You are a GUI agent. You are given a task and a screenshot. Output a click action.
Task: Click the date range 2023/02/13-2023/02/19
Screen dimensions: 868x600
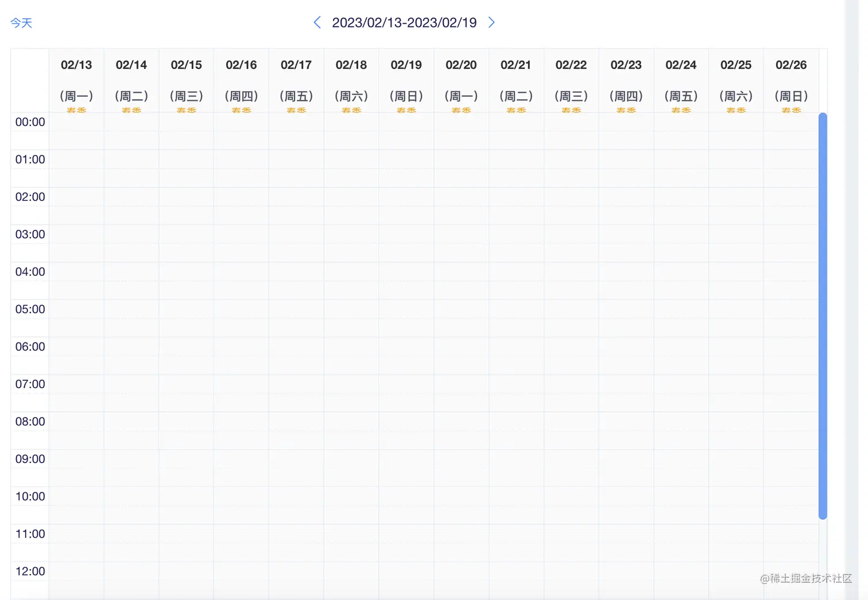[x=404, y=22]
